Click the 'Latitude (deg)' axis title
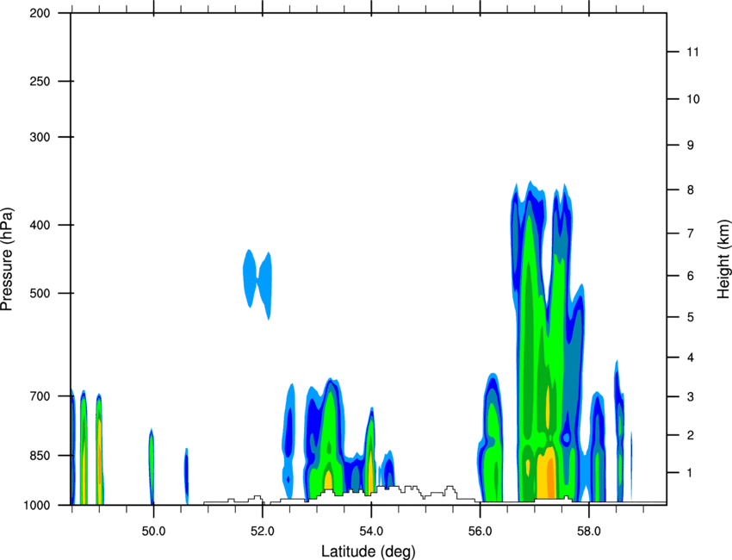This screenshot has width=732, height=560. [369, 551]
